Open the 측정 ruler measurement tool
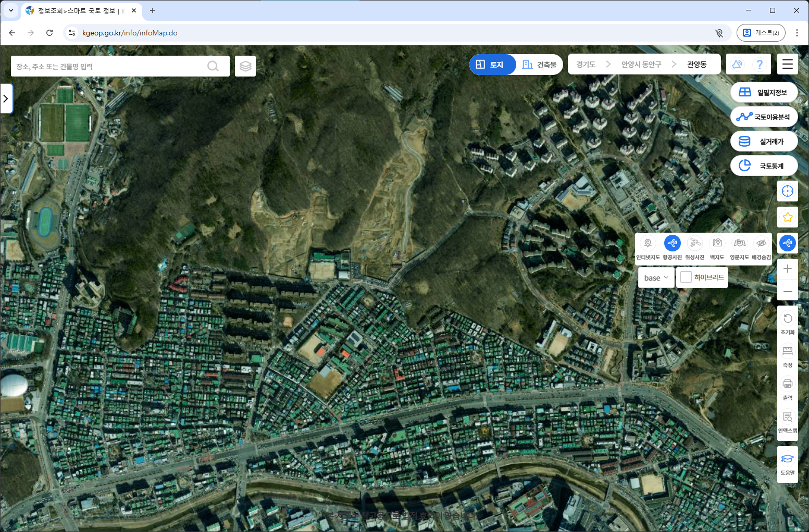Viewport: 809px width, 532px height. click(x=787, y=351)
